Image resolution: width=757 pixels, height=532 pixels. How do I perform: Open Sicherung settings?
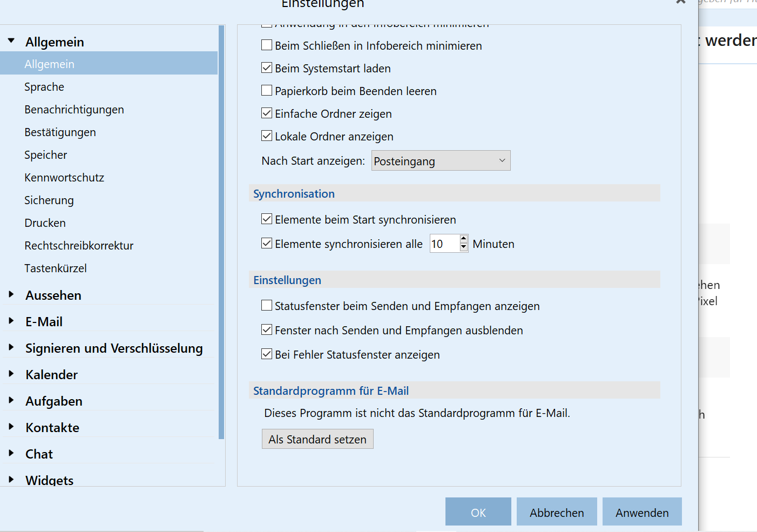click(x=49, y=200)
